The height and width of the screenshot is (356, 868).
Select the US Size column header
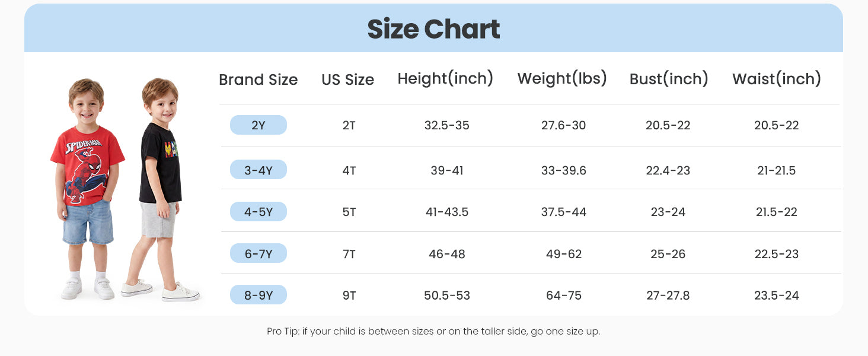click(x=348, y=80)
